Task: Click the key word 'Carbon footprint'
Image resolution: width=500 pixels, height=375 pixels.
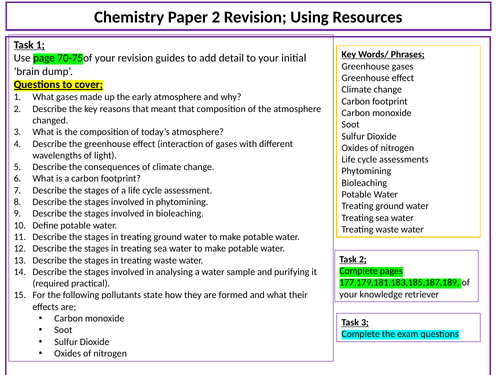Action: click(374, 101)
